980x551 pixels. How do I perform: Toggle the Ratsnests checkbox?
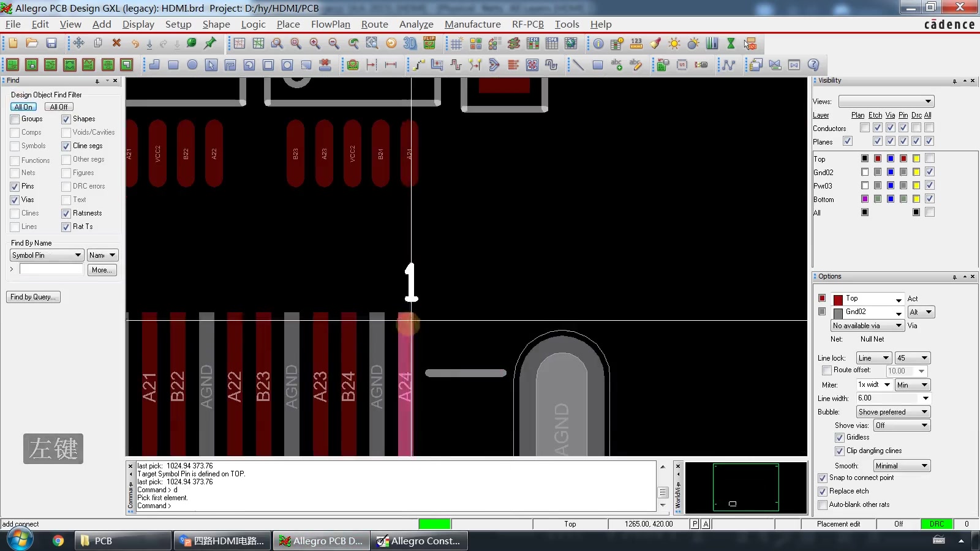(66, 214)
